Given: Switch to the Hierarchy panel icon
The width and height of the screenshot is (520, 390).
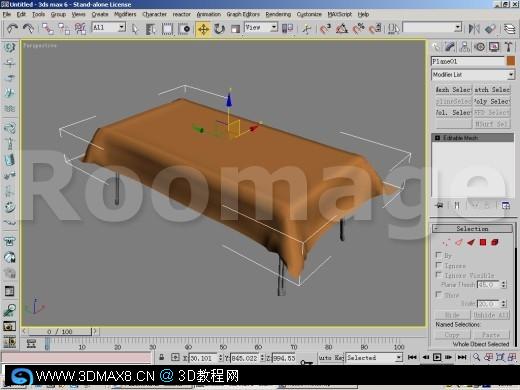Looking at the screenshot, I should pyautogui.click(x=465, y=47).
